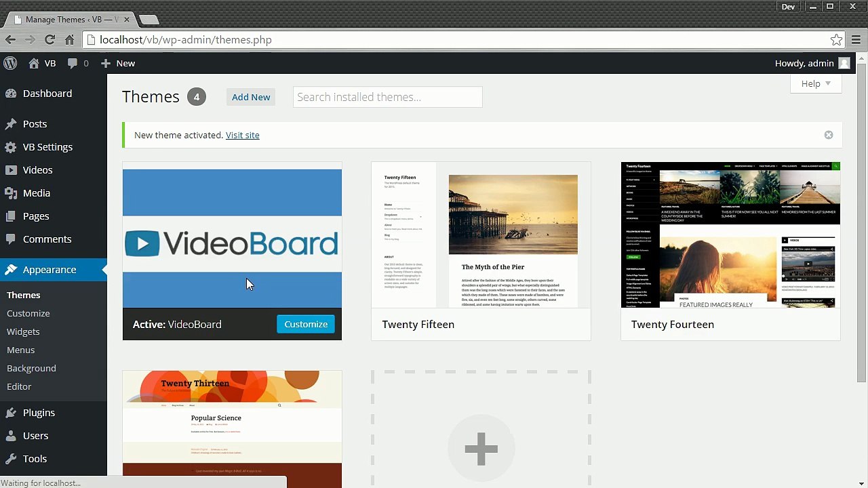Click the plus icon beside New
This screenshot has width=868, height=488.
[x=105, y=63]
